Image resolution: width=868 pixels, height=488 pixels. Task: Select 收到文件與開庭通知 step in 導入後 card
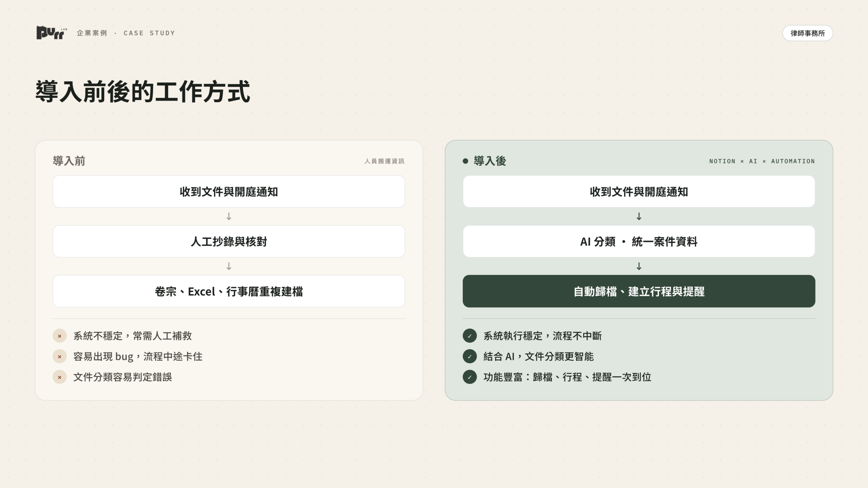click(639, 191)
